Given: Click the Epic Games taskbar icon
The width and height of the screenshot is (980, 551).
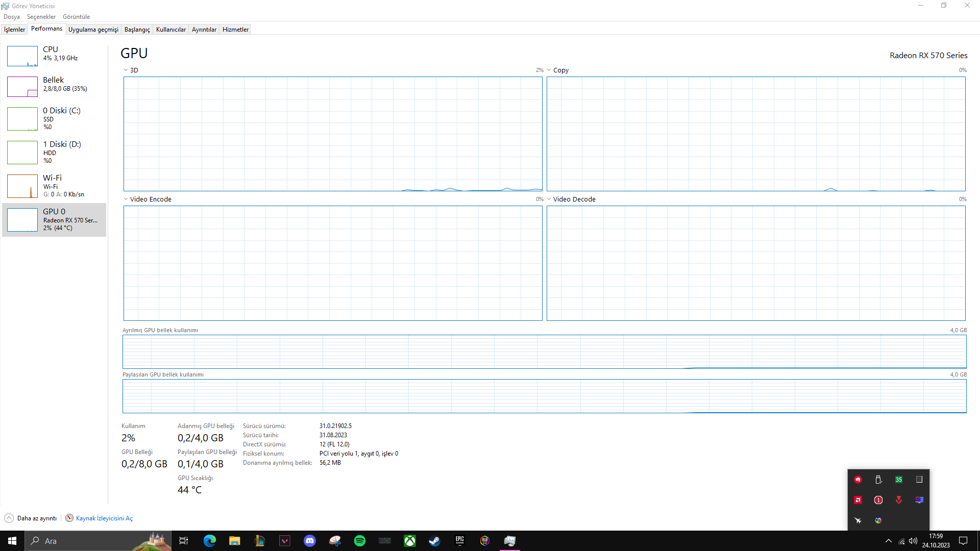Looking at the screenshot, I should [460, 541].
